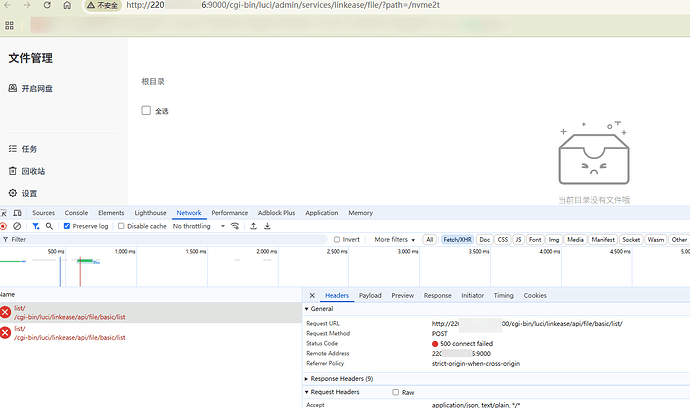Stop recording network log
This screenshot has height=408, width=690.
(4, 226)
